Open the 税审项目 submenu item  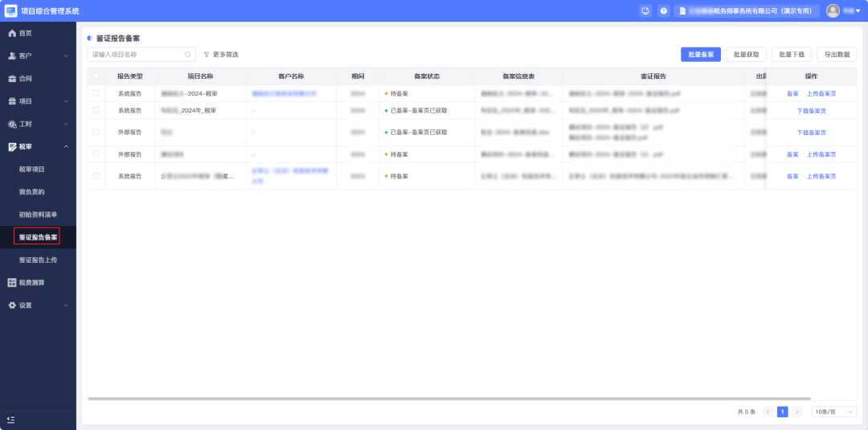point(31,170)
